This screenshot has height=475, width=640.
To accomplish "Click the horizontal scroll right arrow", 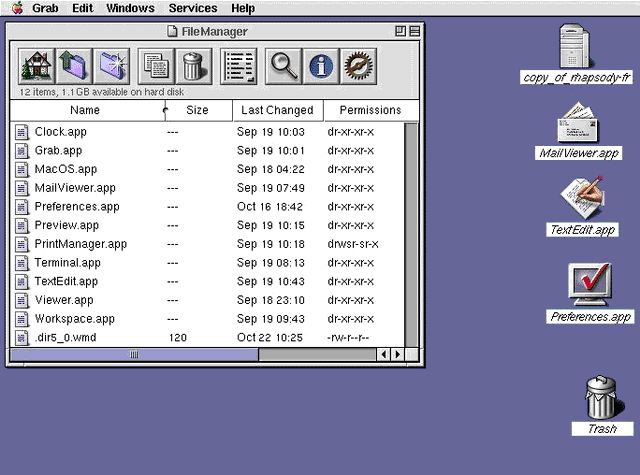I will point(398,354).
